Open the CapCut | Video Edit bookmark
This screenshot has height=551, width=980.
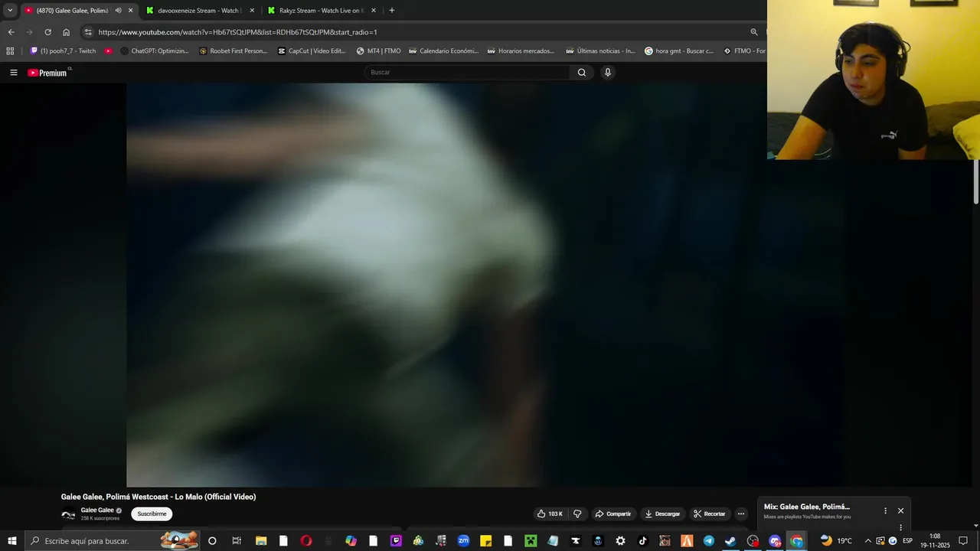tap(312, 51)
